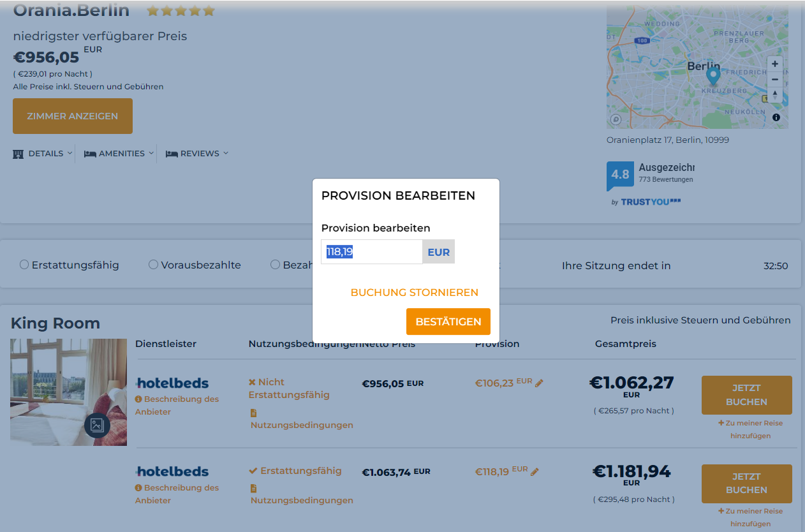Click the hotel location pin on map

[x=713, y=76]
